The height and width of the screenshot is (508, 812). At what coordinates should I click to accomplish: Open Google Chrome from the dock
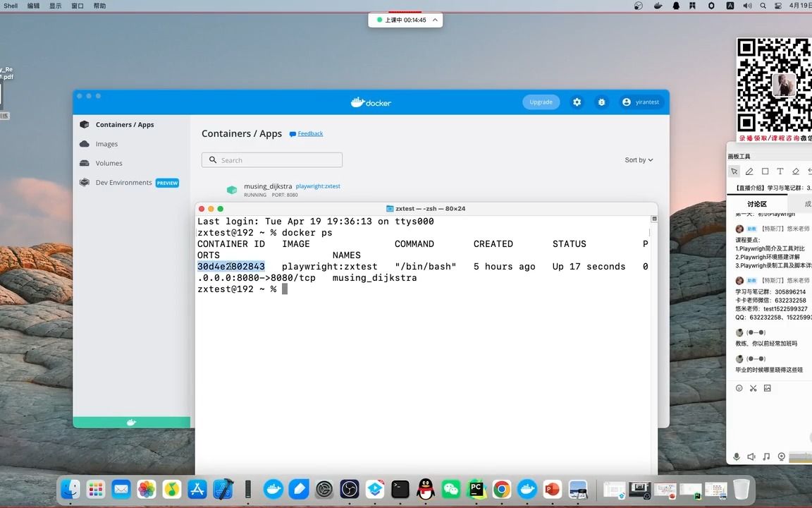(501, 489)
